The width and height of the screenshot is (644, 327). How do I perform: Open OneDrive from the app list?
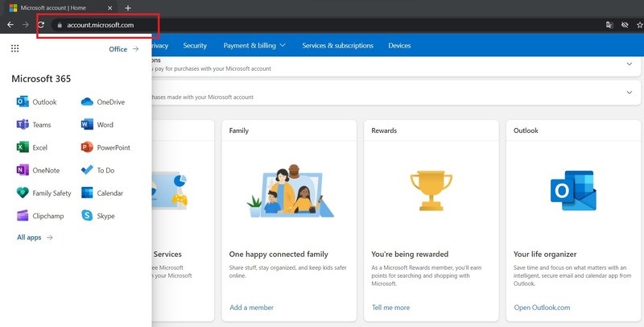point(103,101)
